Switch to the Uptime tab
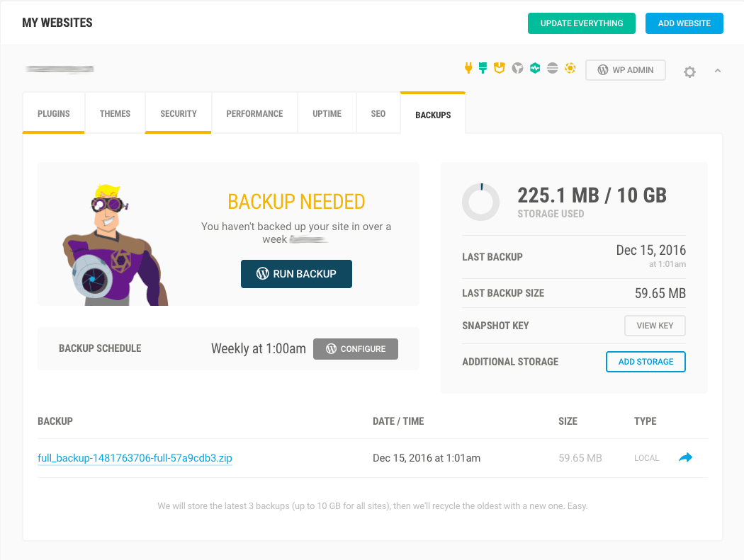 tap(327, 114)
